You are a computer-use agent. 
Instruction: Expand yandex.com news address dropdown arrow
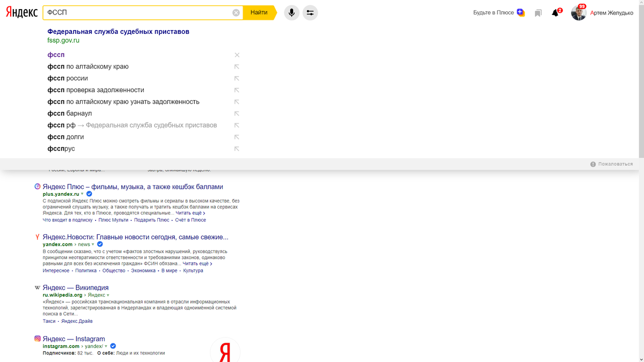93,245
